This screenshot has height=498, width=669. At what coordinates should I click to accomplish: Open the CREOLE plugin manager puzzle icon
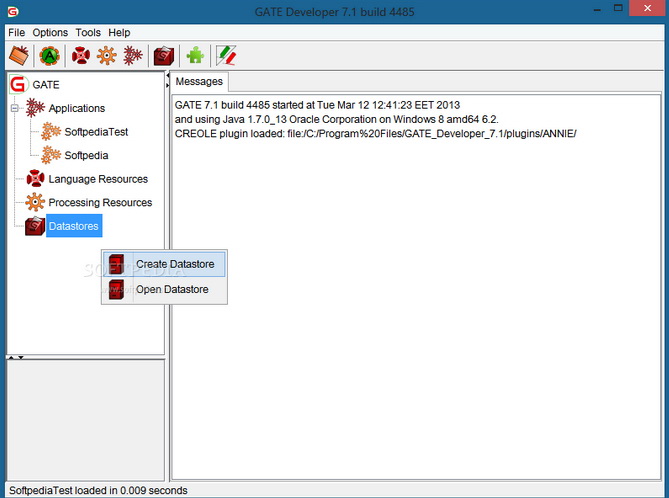pos(195,55)
